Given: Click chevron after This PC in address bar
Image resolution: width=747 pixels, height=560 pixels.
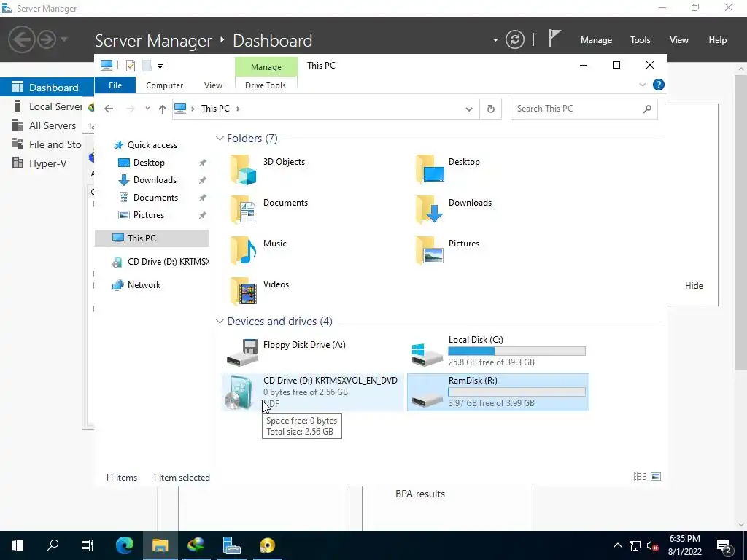Looking at the screenshot, I should point(238,109).
